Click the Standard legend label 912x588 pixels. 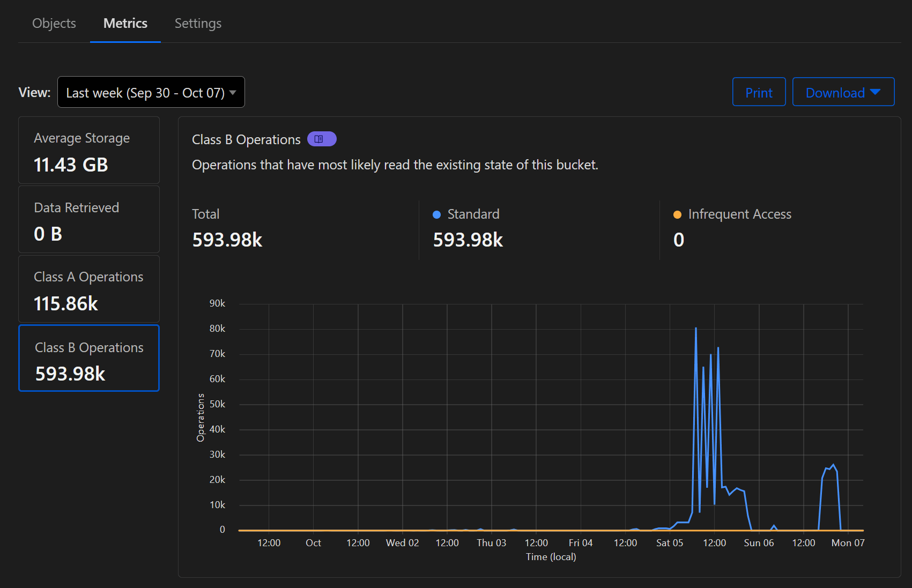(x=473, y=214)
